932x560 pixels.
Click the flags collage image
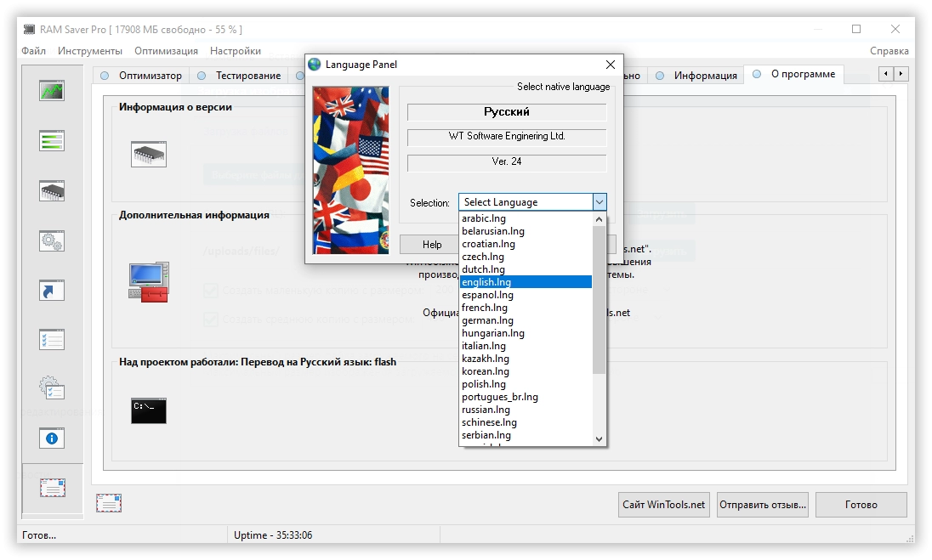tap(350, 171)
